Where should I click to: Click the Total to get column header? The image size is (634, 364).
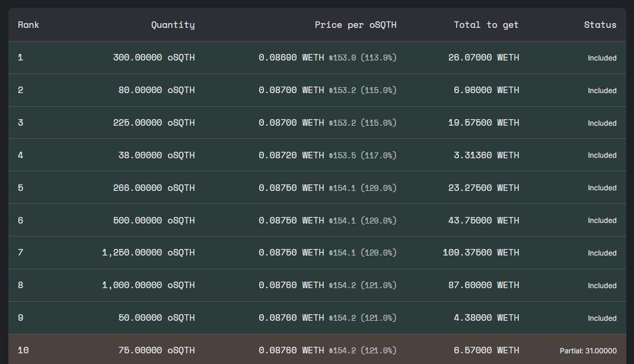[x=486, y=25]
